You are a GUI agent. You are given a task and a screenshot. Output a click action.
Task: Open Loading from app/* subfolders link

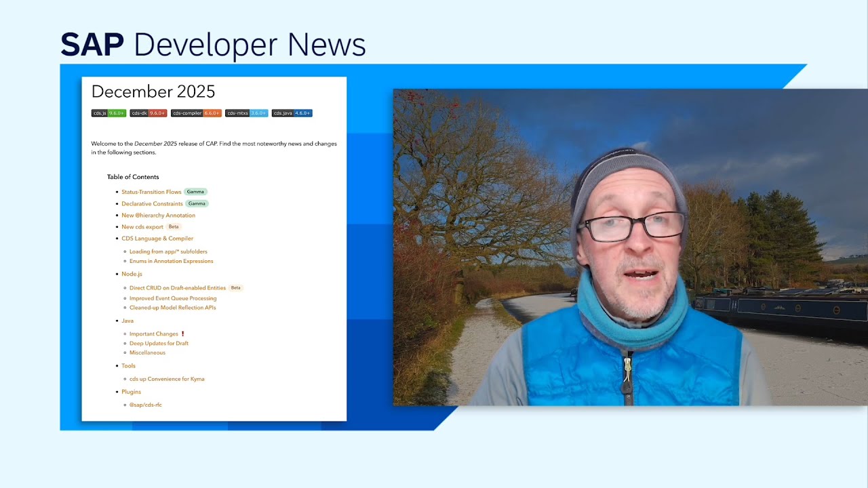(168, 251)
